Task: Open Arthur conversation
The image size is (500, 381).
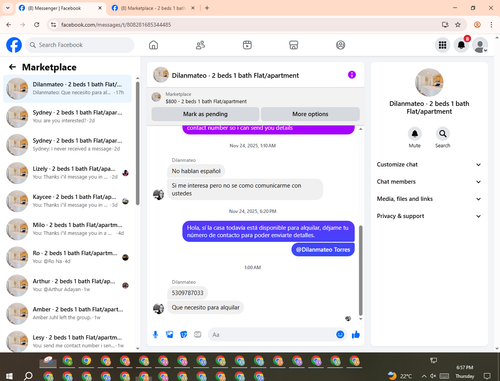Action: [68, 285]
